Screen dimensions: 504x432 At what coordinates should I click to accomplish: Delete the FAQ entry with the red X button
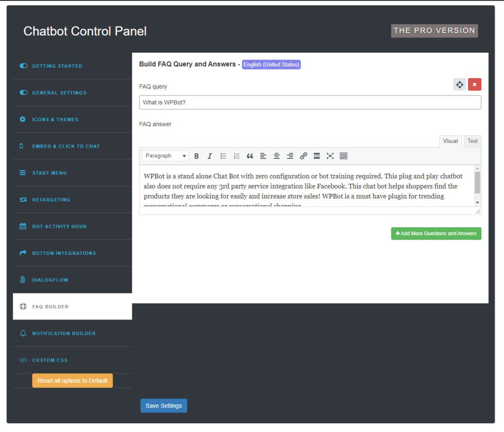click(x=474, y=84)
